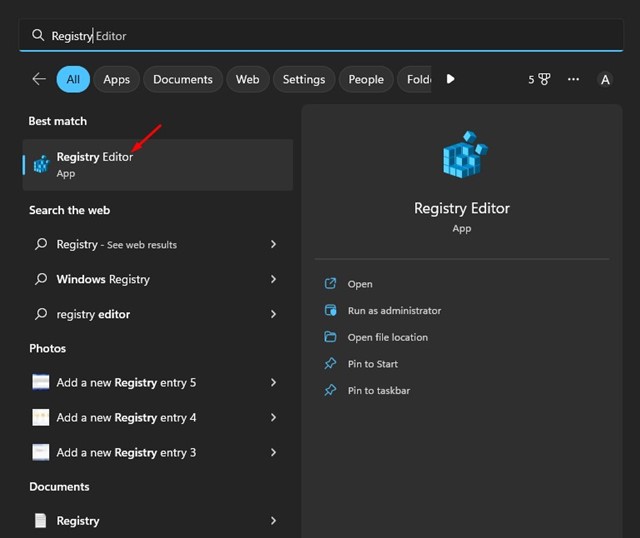Click the Open file location option

point(387,337)
